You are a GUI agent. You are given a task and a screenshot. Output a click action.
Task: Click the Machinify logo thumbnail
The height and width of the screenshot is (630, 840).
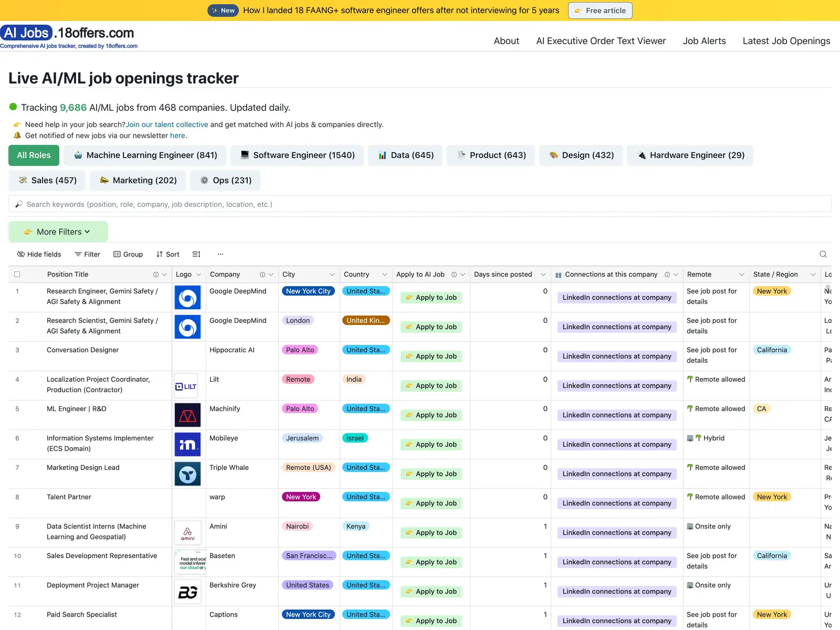[187, 415]
